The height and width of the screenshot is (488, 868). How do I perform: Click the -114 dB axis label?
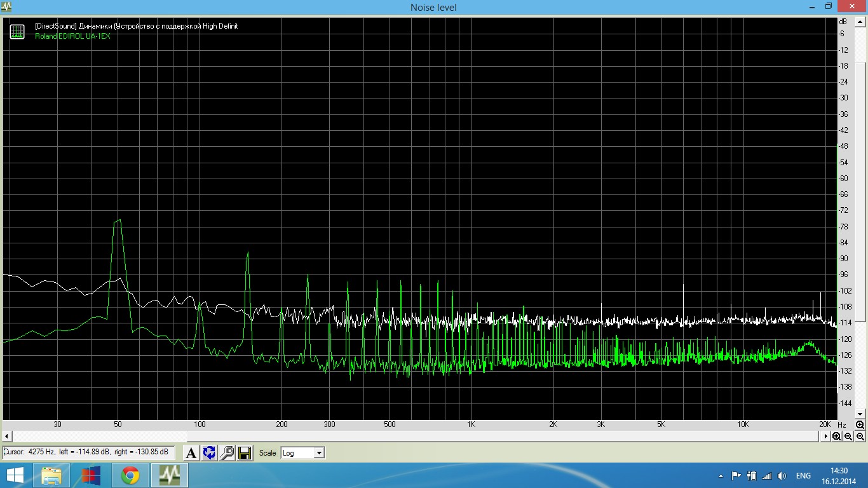point(845,323)
